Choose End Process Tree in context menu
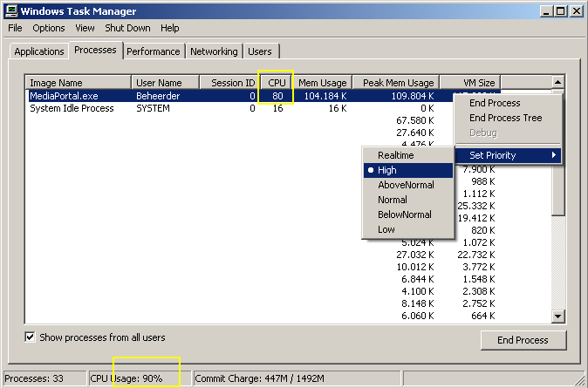Viewport: 588px width, 388px height. click(x=508, y=118)
